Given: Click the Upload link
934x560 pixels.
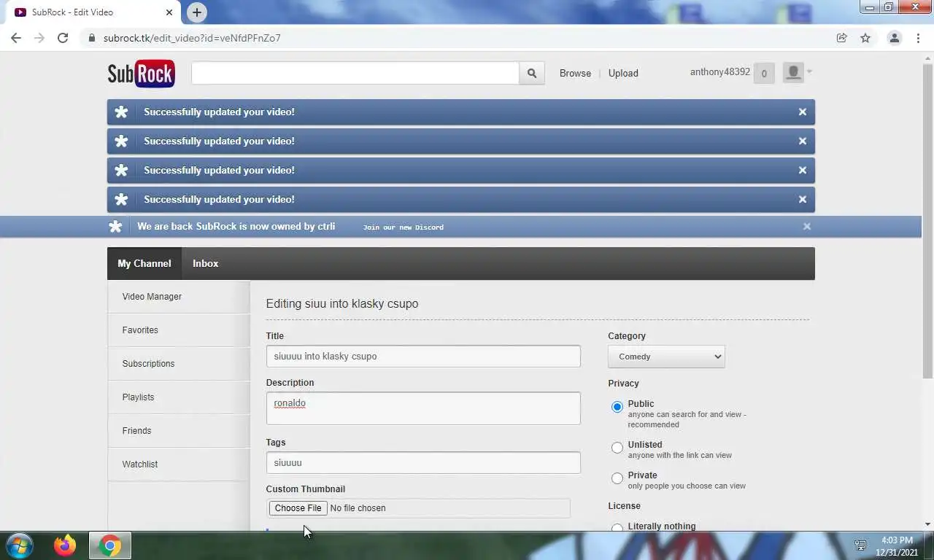Looking at the screenshot, I should (x=623, y=73).
